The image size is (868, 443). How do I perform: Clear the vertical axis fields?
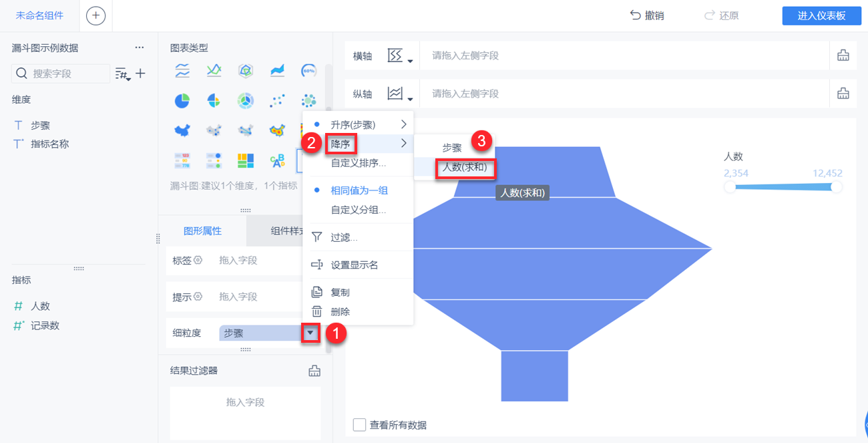843,94
